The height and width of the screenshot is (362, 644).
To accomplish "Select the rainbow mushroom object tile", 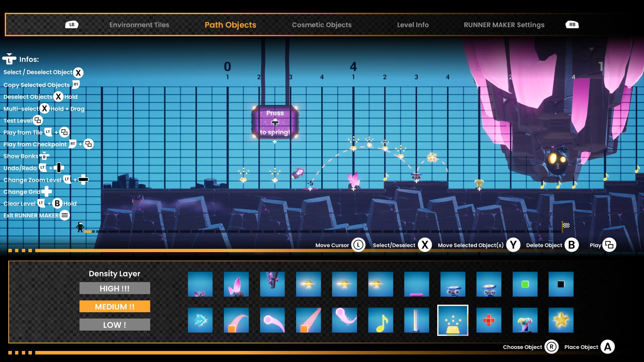I will pyautogui.click(x=525, y=320).
